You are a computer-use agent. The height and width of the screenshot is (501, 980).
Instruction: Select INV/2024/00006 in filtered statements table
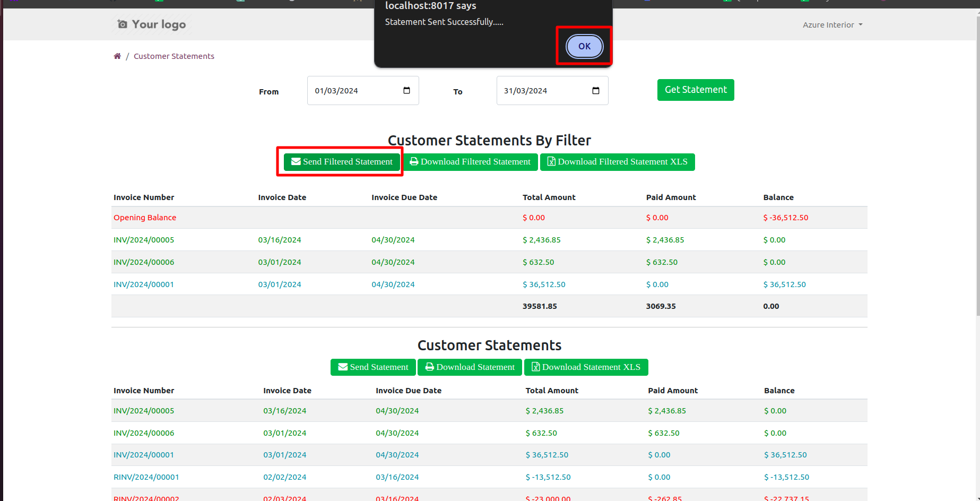tap(144, 262)
